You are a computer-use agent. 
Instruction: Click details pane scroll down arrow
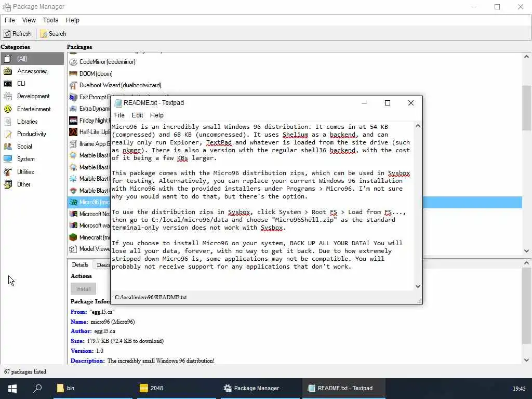pyautogui.click(x=526, y=360)
